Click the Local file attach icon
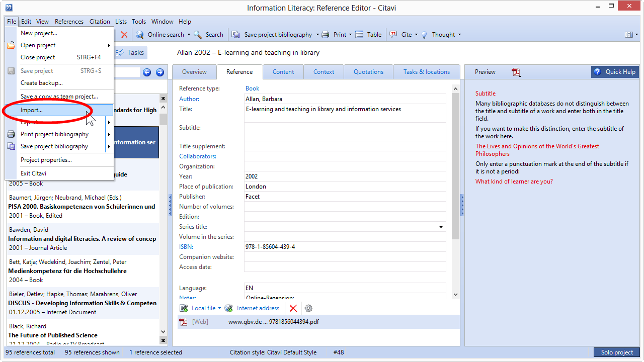644x362 pixels. click(184, 308)
